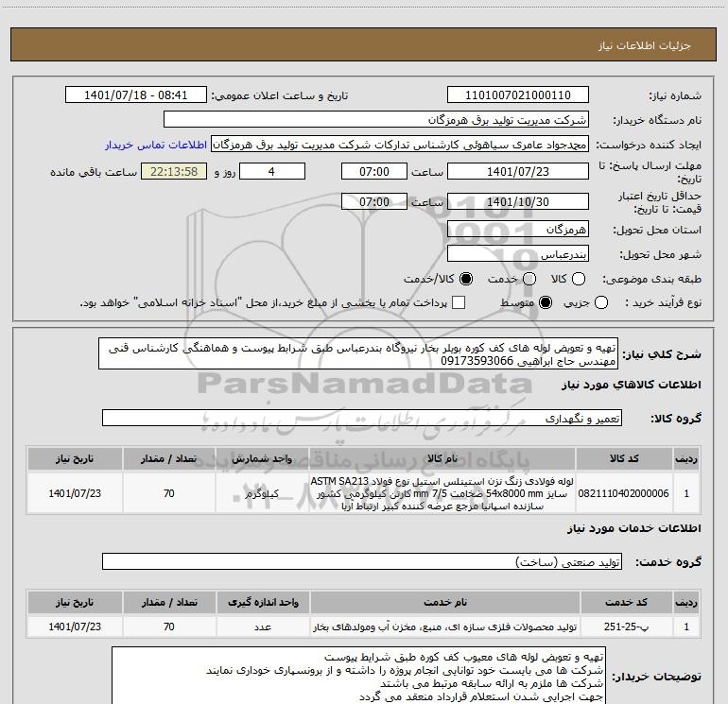The width and height of the screenshot is (728, 704).
Task: Select the کالا/خدمت radio button
Action: (466, 279)
